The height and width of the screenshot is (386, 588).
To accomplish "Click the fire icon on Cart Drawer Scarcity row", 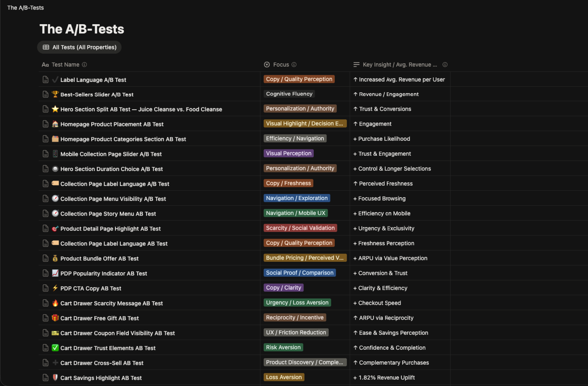I will tap(55, 303).
